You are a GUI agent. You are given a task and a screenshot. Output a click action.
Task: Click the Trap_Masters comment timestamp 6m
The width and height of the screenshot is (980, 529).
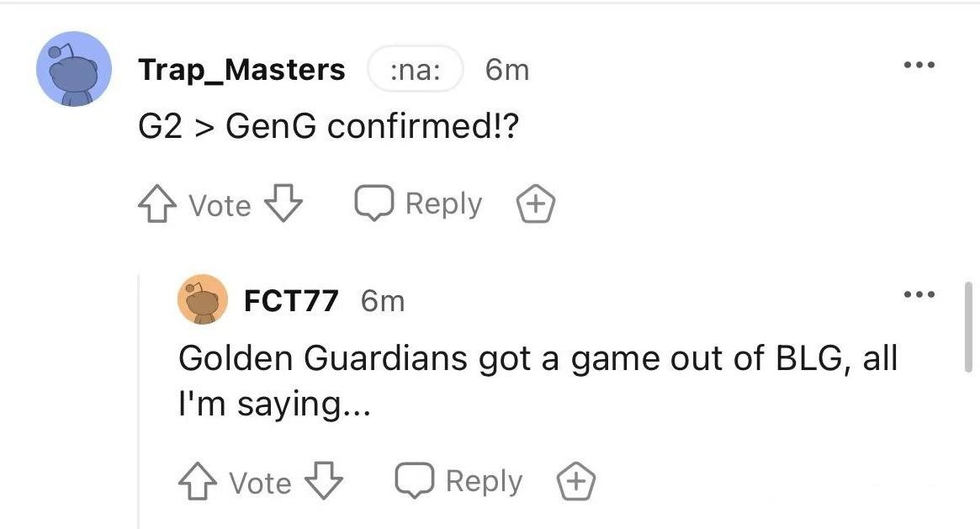click(x=507, y=70)
